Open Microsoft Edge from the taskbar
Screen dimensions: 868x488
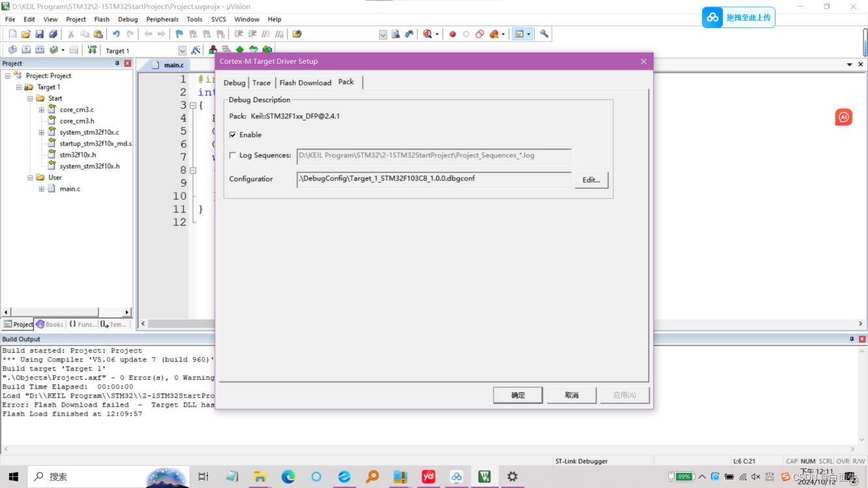(288, 477)
